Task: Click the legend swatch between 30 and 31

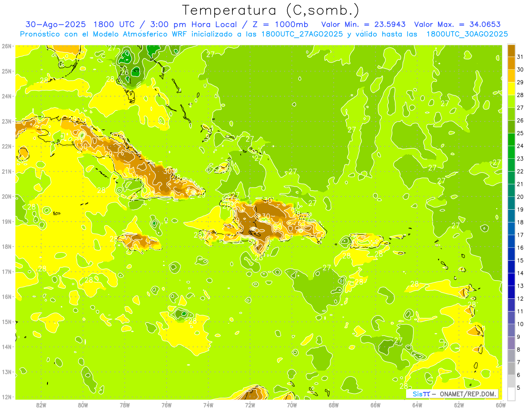Action: click(511, 63)
